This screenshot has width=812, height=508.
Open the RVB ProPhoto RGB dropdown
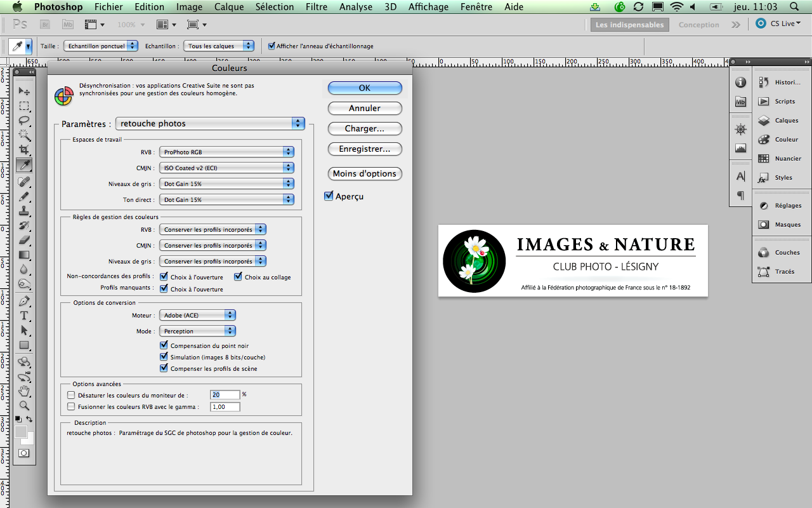click(226, 152)
